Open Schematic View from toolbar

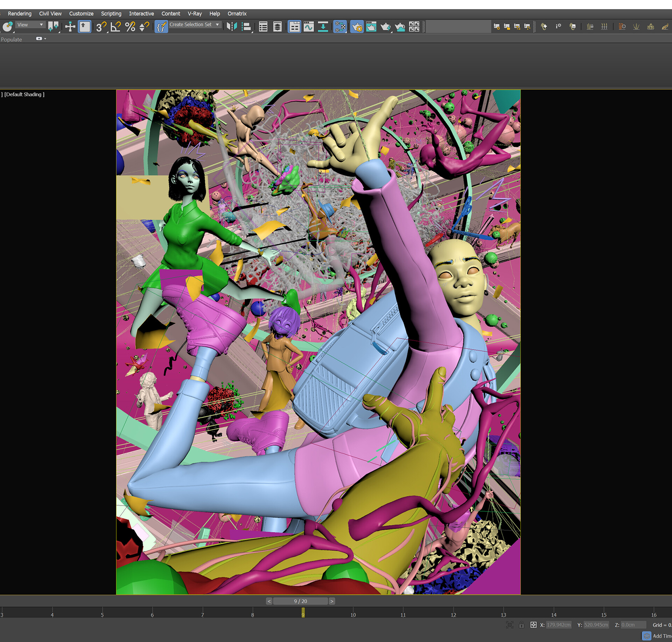[x=340, y=27]
